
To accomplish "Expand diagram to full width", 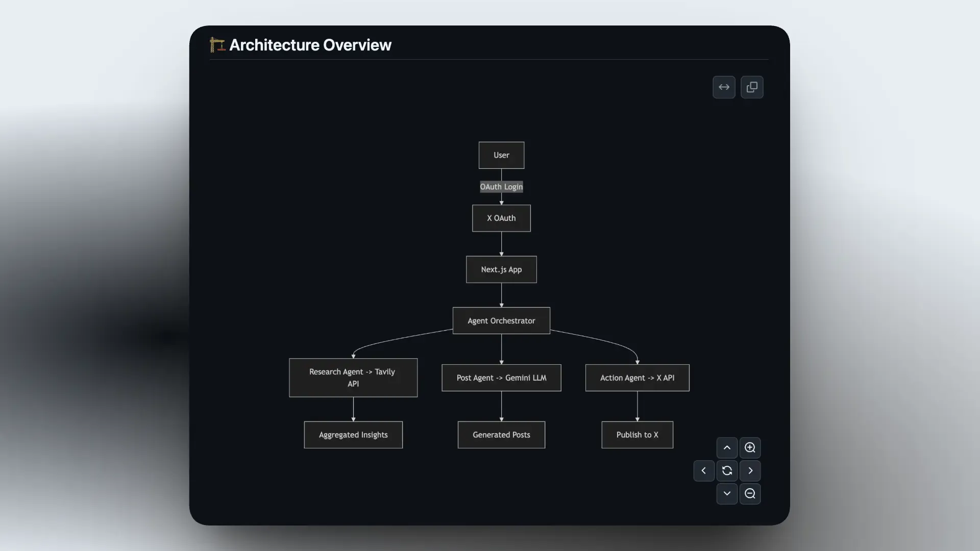I will (x=724, y=87).
